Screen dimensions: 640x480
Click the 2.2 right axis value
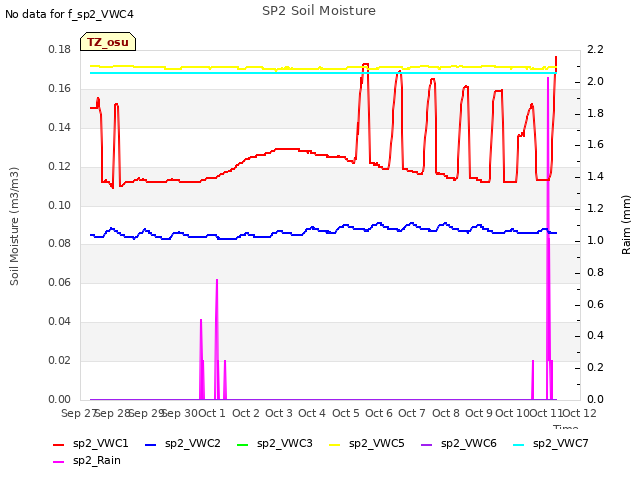click(x=595, y=50)
